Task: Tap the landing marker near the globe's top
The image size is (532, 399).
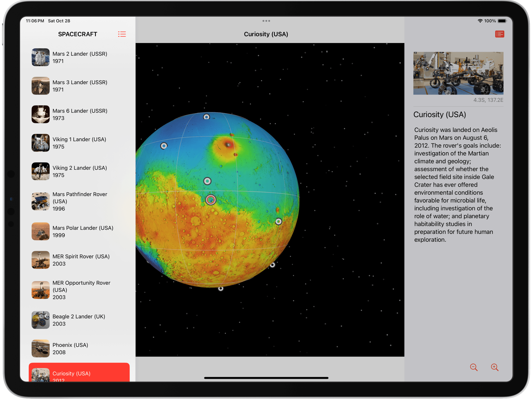Action: (x=206, y=117)
